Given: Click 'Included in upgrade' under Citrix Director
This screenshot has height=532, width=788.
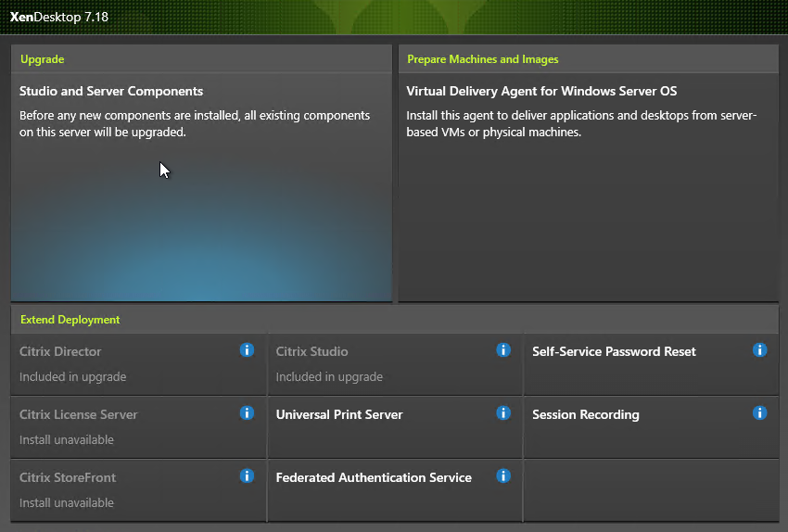Looking at the screenshot, I should point(73,377).
